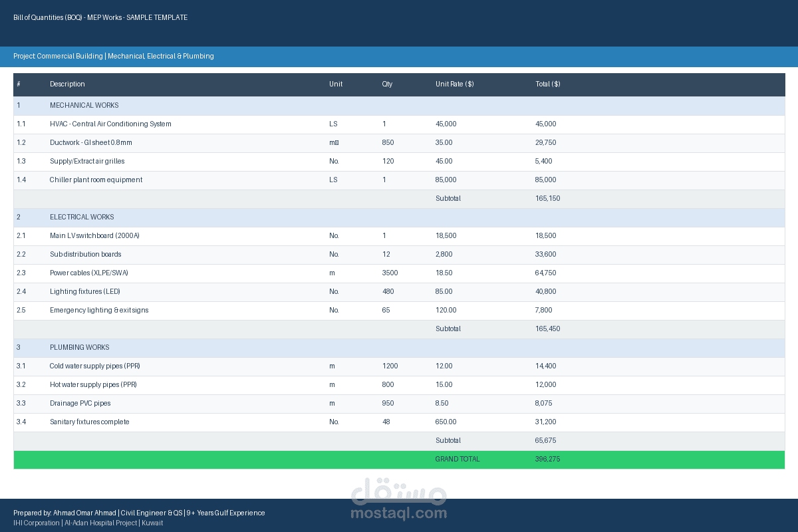Click item number '3.4' in first column
The width and height of the screenshot is (798, 532).
21,422
